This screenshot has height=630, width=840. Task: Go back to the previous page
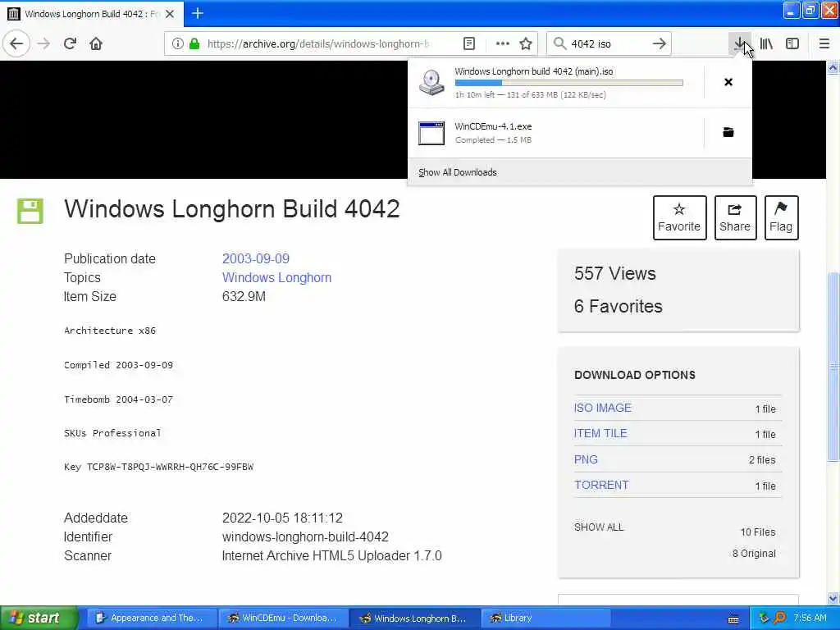(16, 44)
